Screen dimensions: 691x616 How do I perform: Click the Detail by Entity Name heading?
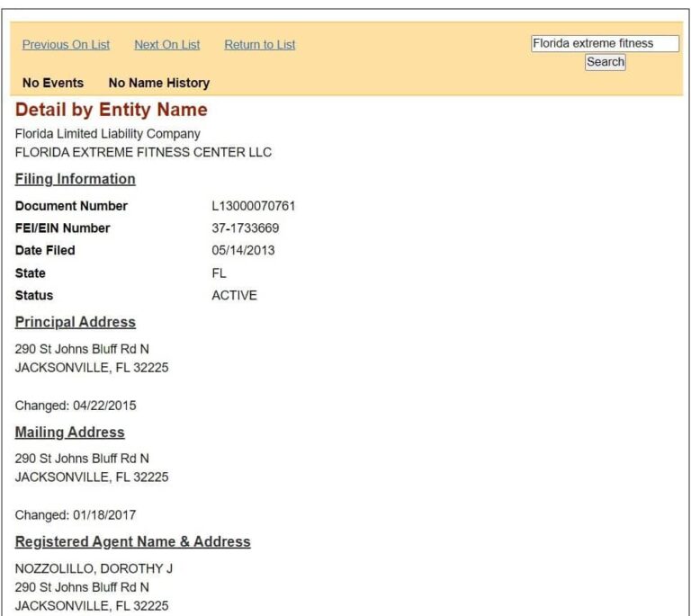tap(111, 110)
